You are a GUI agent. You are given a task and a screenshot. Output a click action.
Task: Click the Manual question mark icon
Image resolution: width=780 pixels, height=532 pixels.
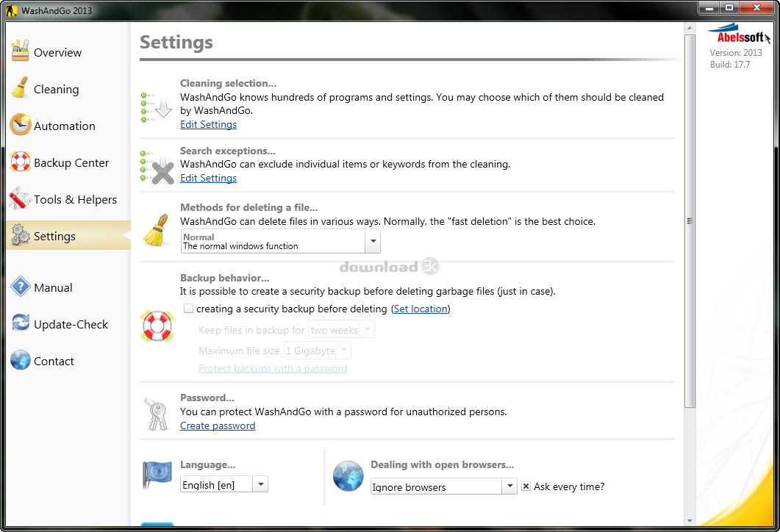click(21, 287)
